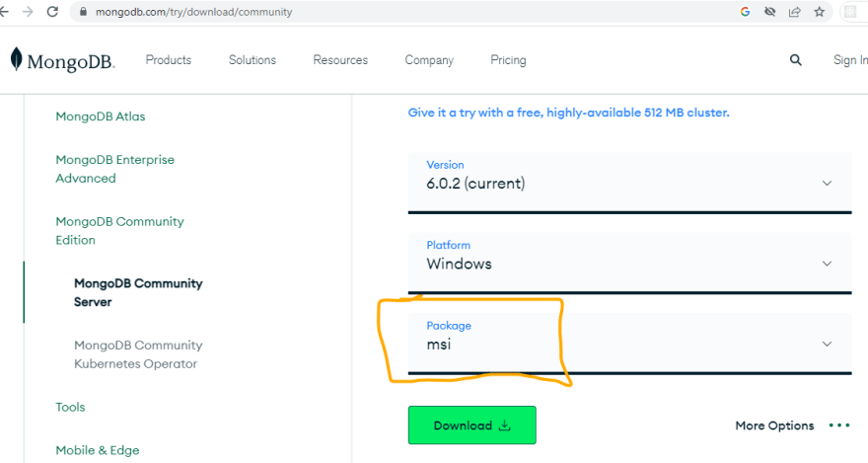
Task: Go to Pricing page
Action: 508,60
